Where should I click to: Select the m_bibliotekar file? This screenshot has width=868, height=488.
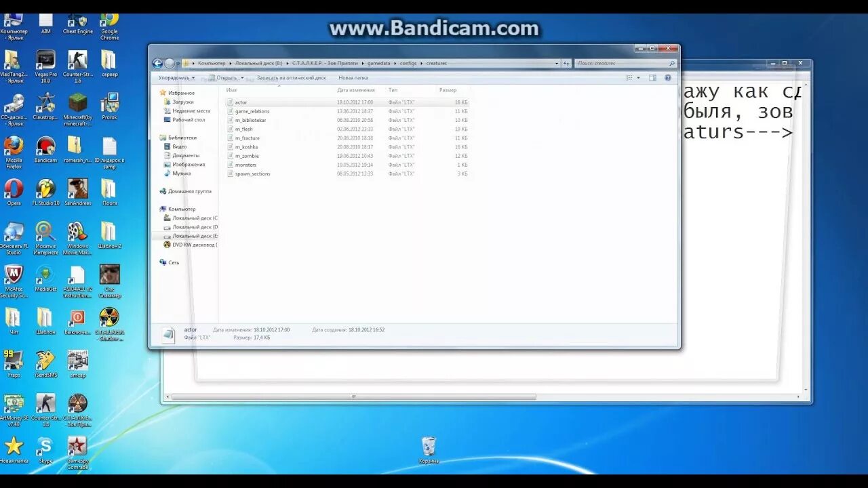[x=347, y=120]
